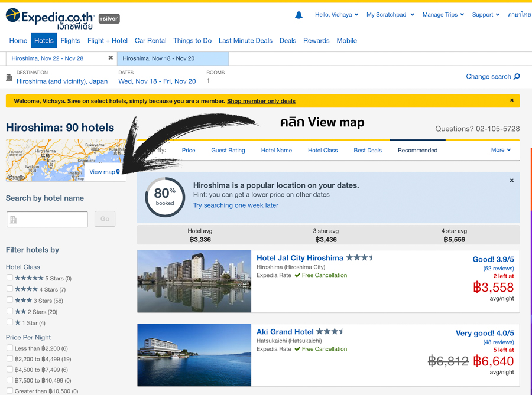Tick the 4 Stars filter checkbox
532x395 pixels.
[10, 289]
